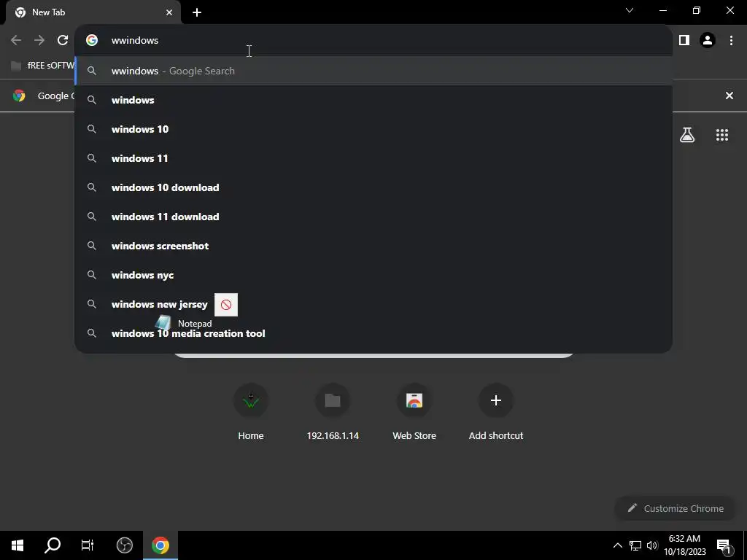Open OBS Studio from the taskbar
Viewport: 747px width, 560px height.
[x=125, y=545]
